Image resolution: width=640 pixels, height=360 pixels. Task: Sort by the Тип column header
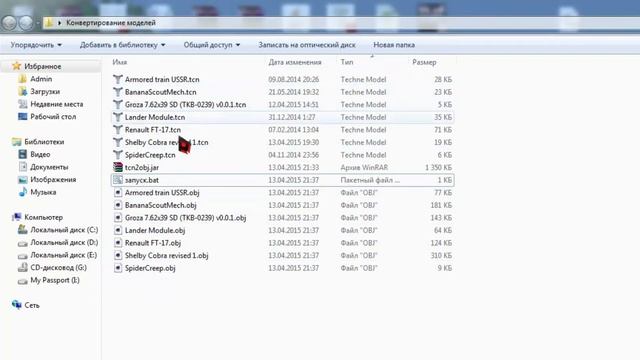pyautogui.click(x=347, y=62)
